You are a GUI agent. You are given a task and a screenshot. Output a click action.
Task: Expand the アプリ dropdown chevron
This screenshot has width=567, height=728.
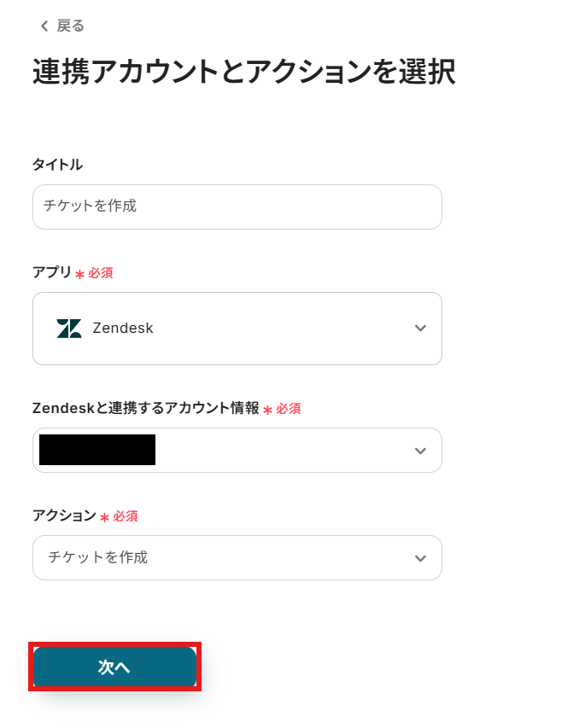click(419, 329)
